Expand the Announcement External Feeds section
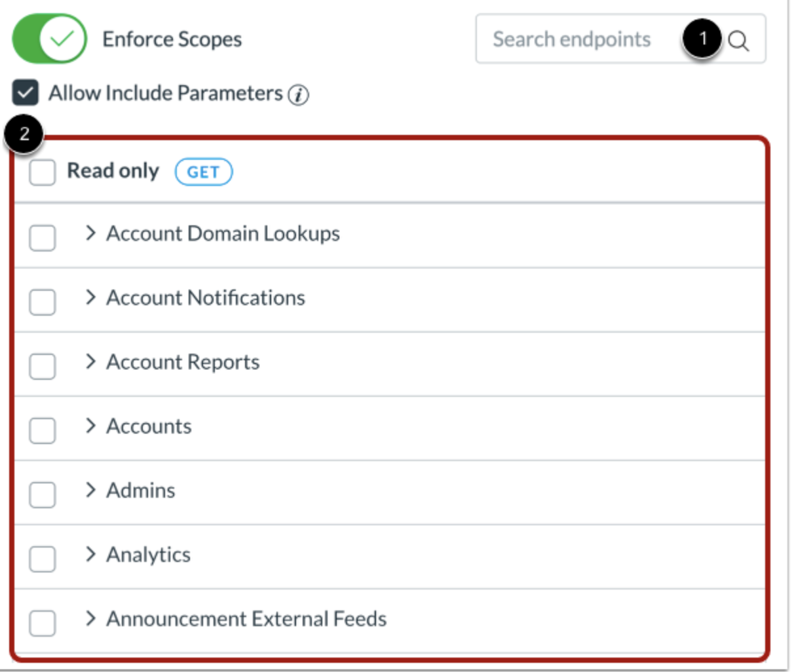This screenshot has width=794, height=672. coord(90,618)
